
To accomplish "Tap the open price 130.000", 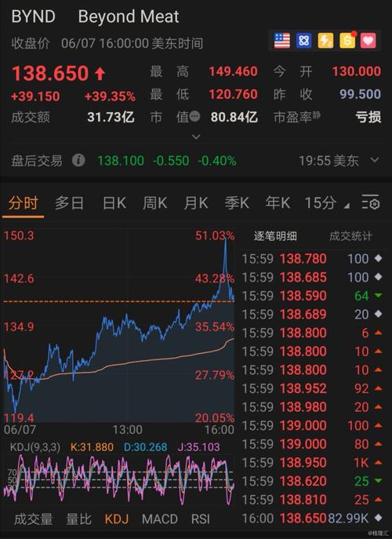I will coord(356,71).
